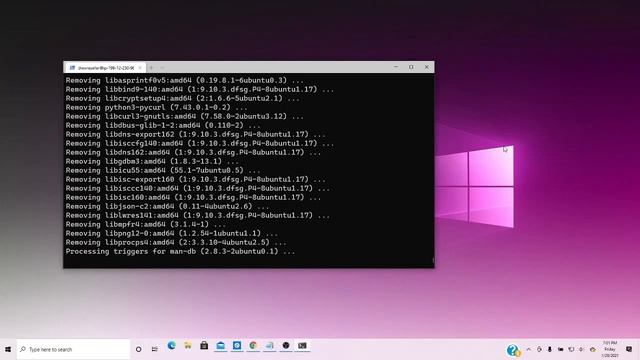This screenshot has width=640, height=360.
Task: Open the Get Help question mark icon
Action: 513,350
